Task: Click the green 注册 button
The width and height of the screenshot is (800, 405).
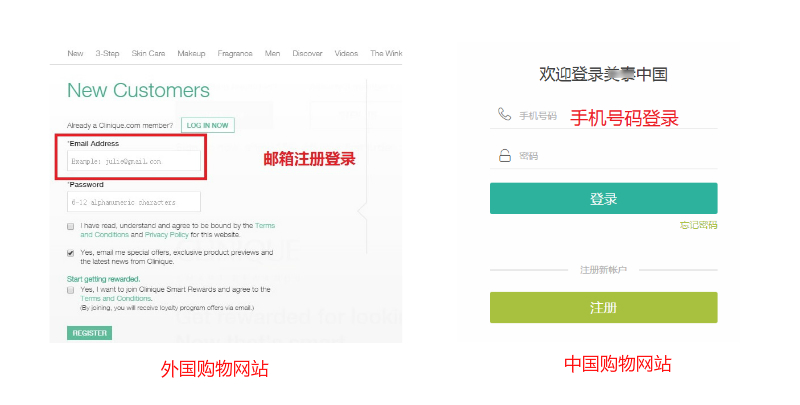Action: 604,308
